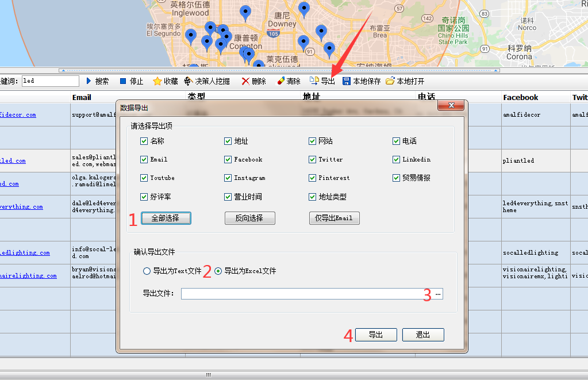588x380 pixels.
Task: Open decision-maker mining tool icon
Action: click(x=188, y=82)
